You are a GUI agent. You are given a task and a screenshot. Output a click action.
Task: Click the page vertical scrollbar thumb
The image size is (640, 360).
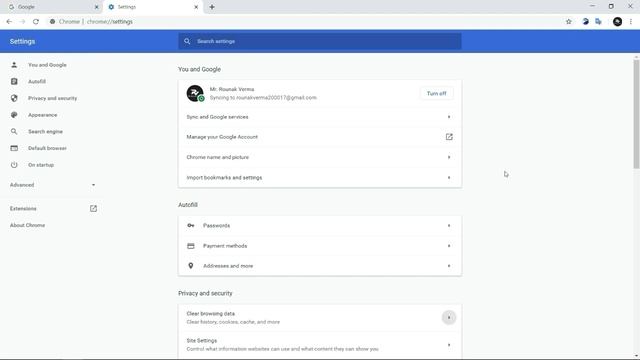636,114
